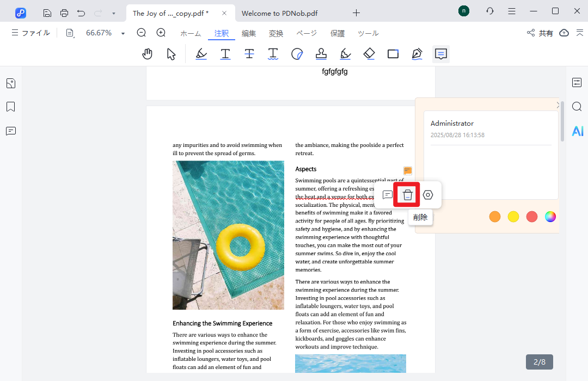Open the 66.67% zoom dropdown

pos(122,33)
